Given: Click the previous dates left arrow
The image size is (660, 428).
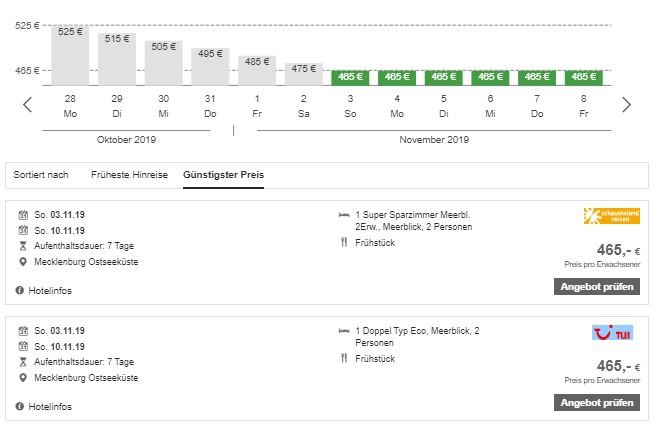Looking at the screenshot, I should (x=27, y=104).
